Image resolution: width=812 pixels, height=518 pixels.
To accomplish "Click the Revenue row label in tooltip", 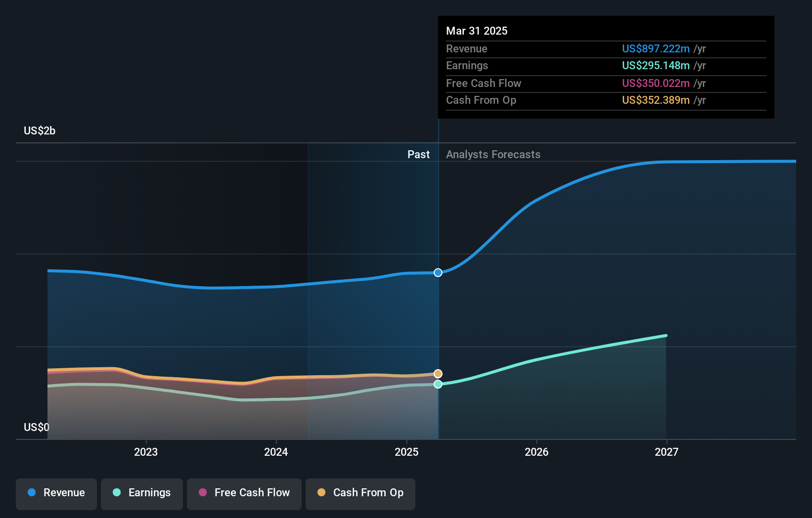I will [x=467, y=48].
